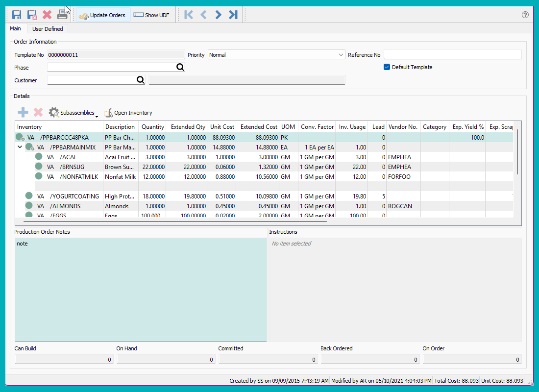Viewport: 539px width, 392px height.
Task: Click the Inv. Usage column header
Action: click(352, 127)
